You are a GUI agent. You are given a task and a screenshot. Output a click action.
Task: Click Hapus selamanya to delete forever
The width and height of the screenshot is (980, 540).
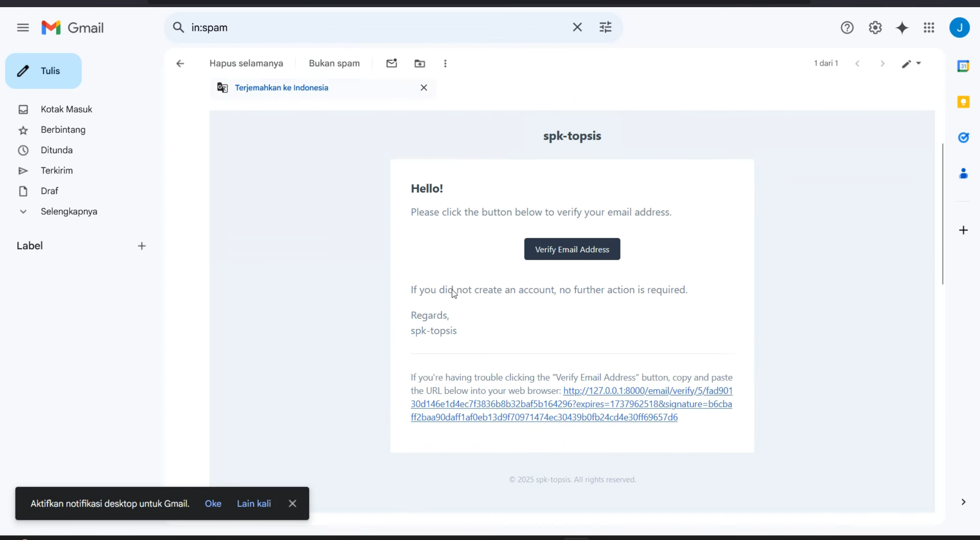point(246,64)
